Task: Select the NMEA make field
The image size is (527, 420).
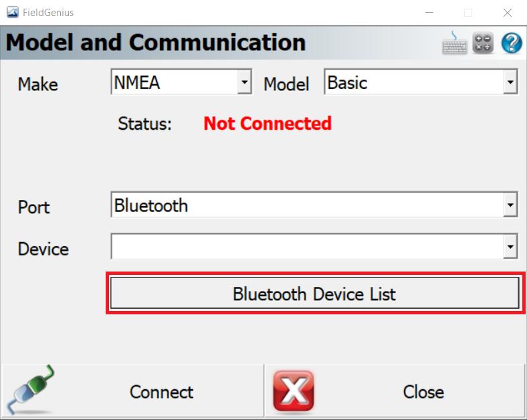Action: pos(181,82)
